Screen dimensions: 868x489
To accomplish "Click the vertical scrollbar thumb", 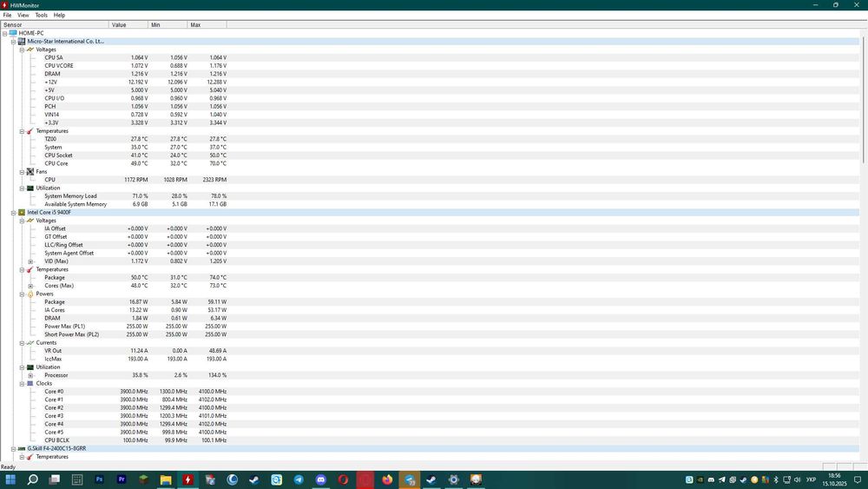I will click(x=864, y=98).
